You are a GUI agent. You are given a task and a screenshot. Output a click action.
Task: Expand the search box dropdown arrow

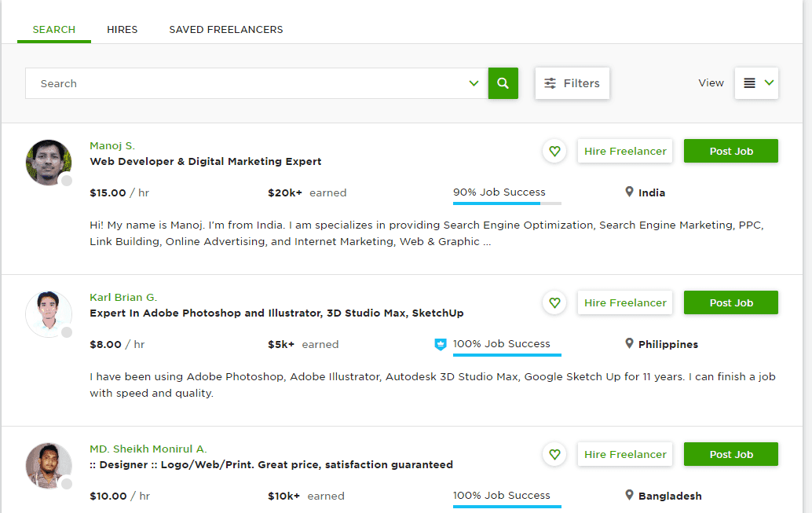coord(474,83)
